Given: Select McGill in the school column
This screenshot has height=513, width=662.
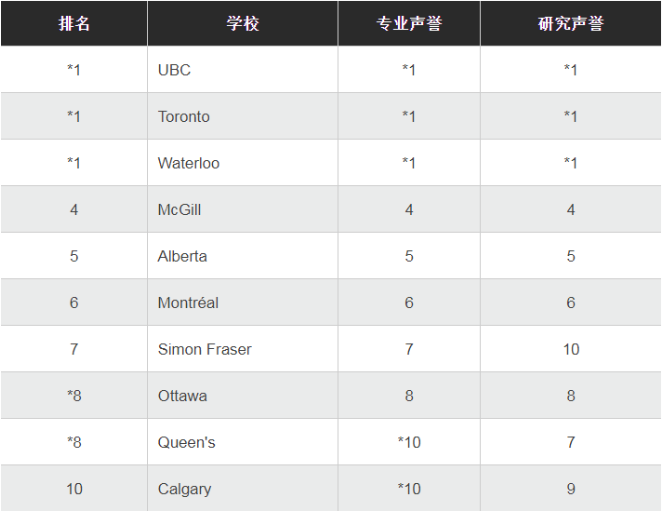Looking at the screenshot, I should 180,210.
